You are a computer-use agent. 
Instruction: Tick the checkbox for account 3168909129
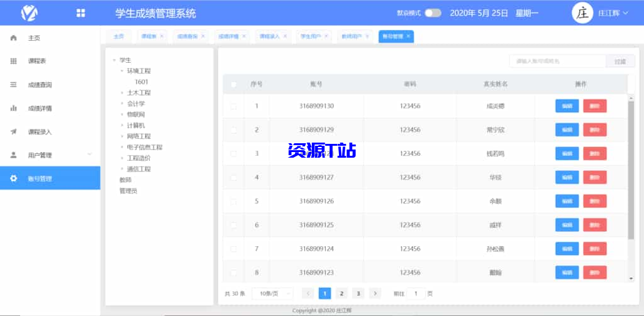click(x=234, y=130)
